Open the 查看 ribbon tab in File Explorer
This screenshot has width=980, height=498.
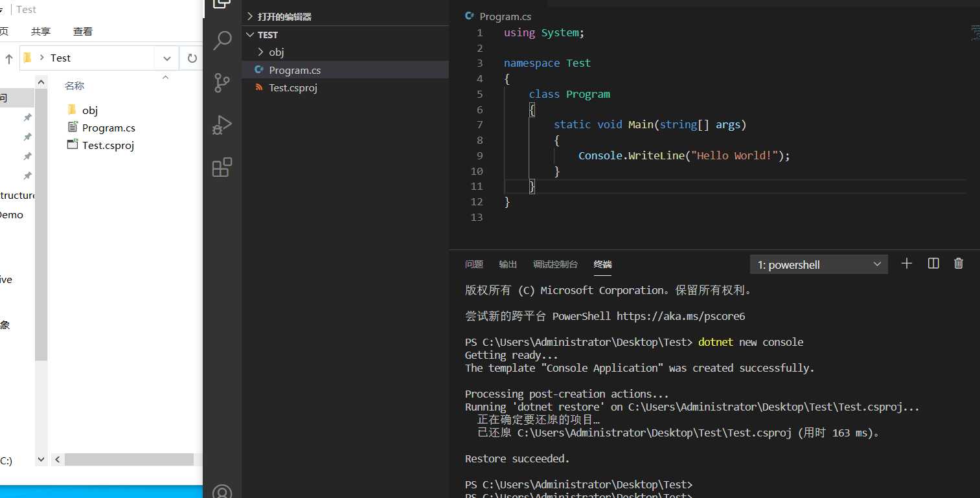click(x=83, y=31)
